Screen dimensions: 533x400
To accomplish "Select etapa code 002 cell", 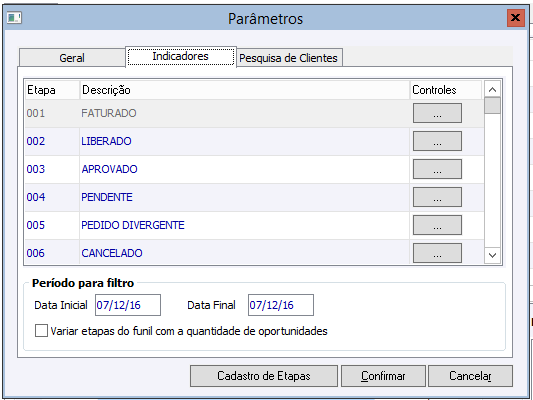I will [52, 141].
